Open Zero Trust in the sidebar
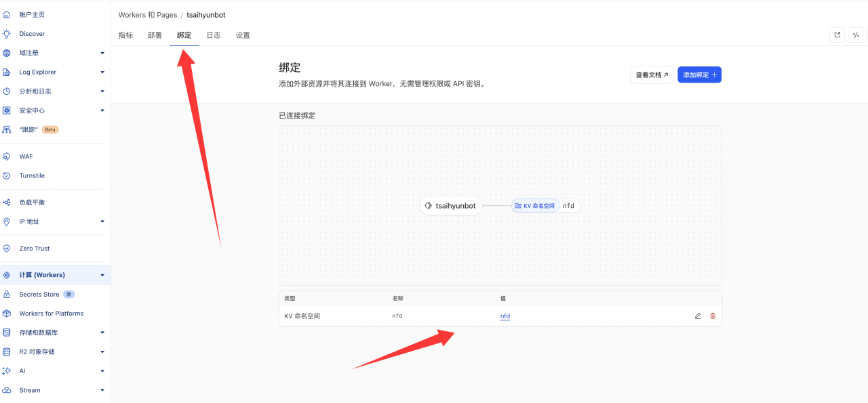The image size is (868, 403). 34,249
